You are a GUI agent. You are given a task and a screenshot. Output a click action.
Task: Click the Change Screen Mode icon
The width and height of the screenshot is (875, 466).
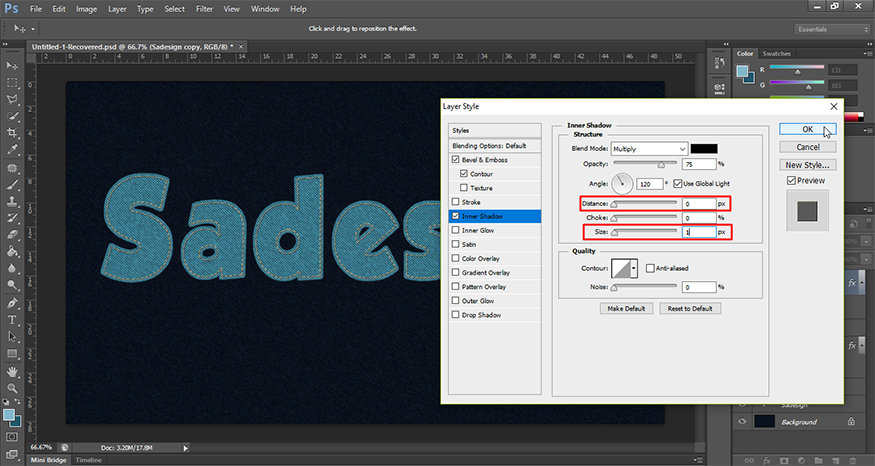tap(12, 453)
